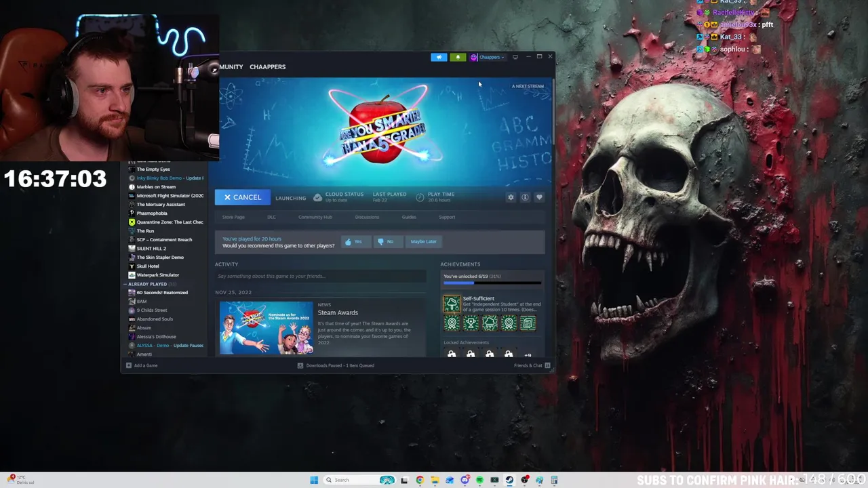Image resolution: width=868 pixels, height=488 pixels.
Task: Open Steam taskbar icon
Action: [509, 480]
